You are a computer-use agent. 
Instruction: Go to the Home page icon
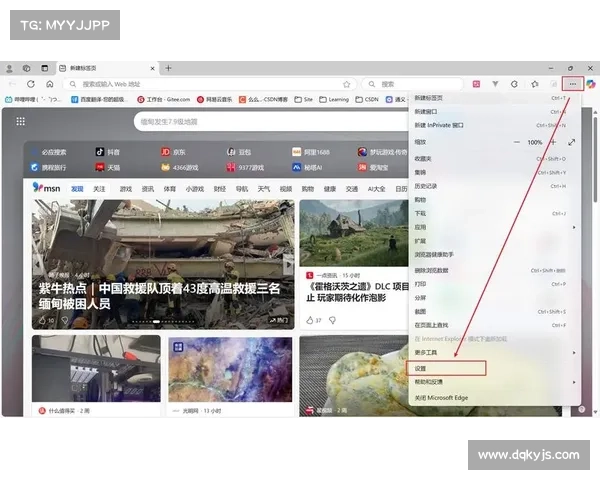click(x=50, y=84)
